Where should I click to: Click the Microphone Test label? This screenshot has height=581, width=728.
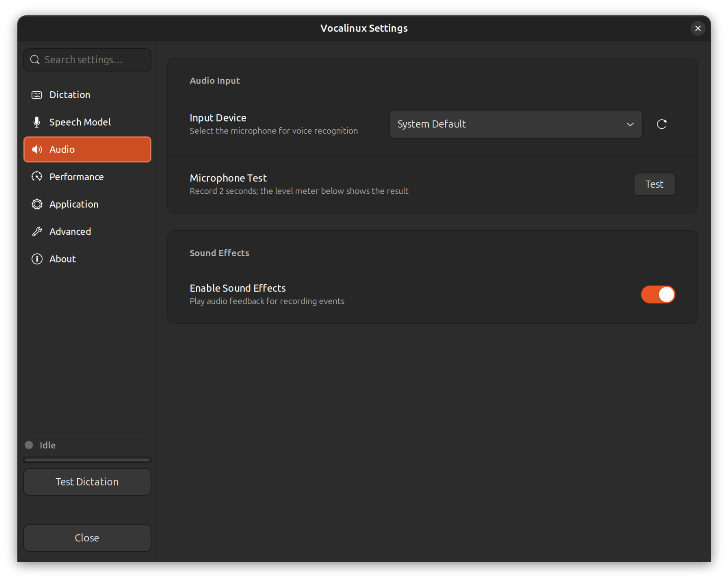point(228,178)
